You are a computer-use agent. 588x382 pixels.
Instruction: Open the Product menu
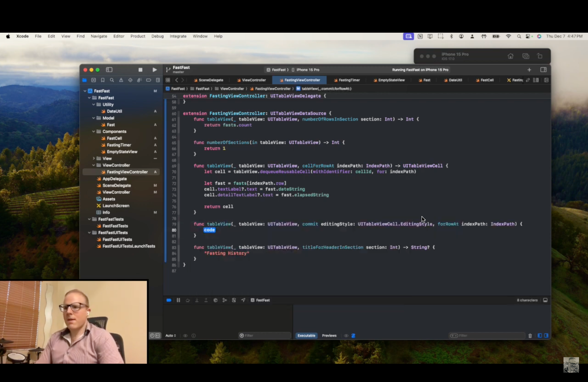[x=138, y=36]
